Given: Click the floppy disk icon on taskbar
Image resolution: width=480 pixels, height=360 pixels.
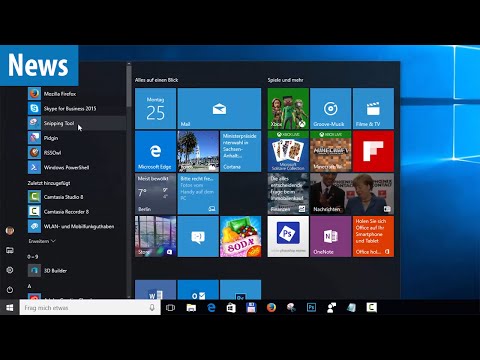Looking at the screenshot, I should (251, 307).
